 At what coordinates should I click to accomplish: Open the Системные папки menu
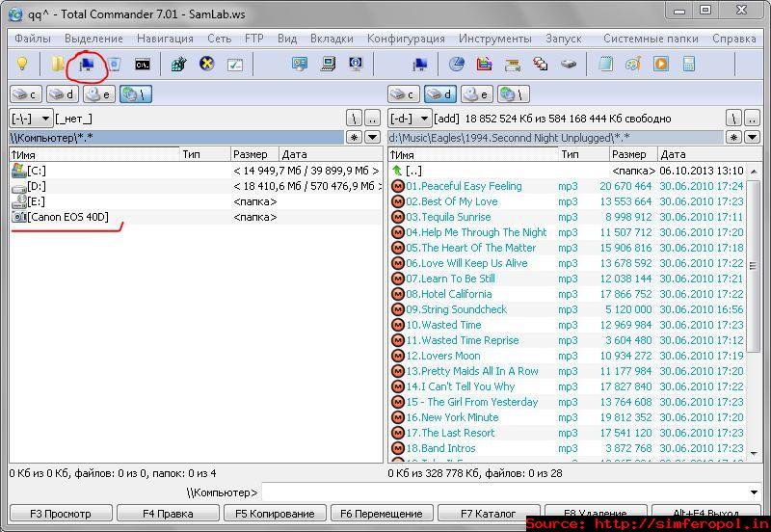(651, 39)
